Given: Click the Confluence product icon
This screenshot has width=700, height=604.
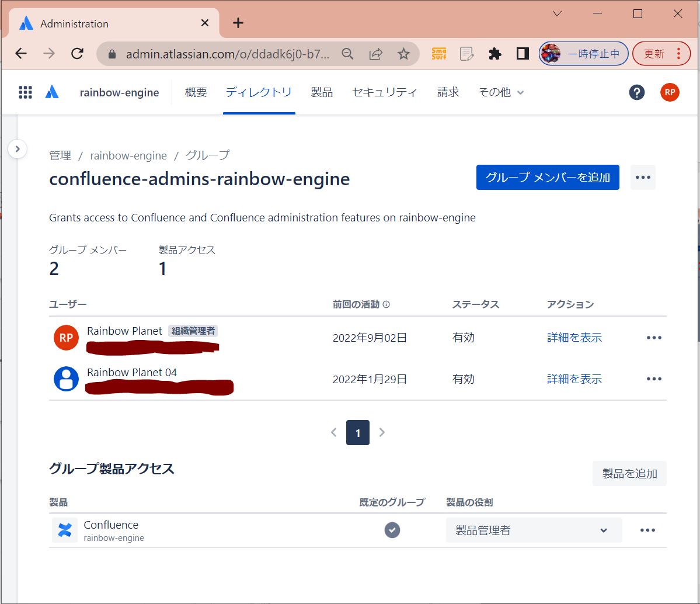Looking at the screenshot, I should pyautogui.click(x=65, y=530).
